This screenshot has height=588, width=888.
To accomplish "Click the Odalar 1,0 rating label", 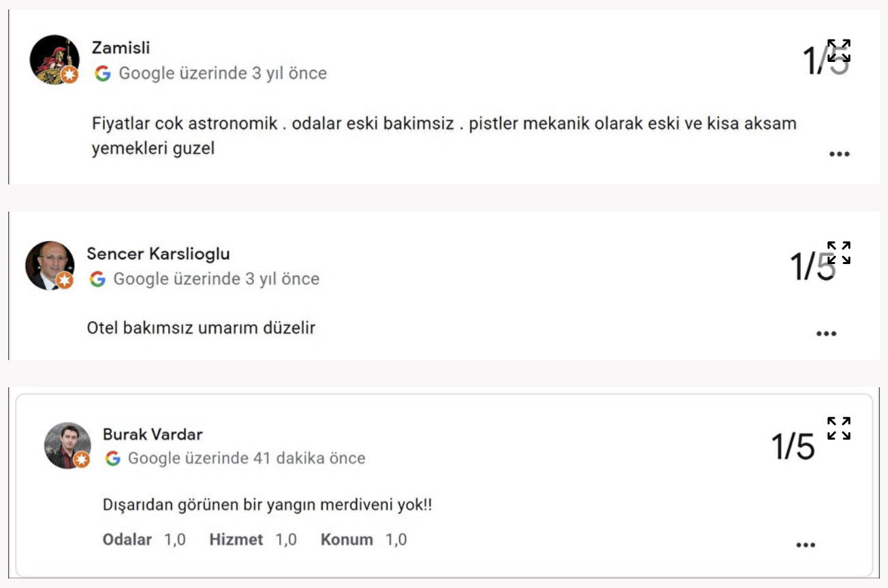I will pyautogui.click(x=144, y=540).
